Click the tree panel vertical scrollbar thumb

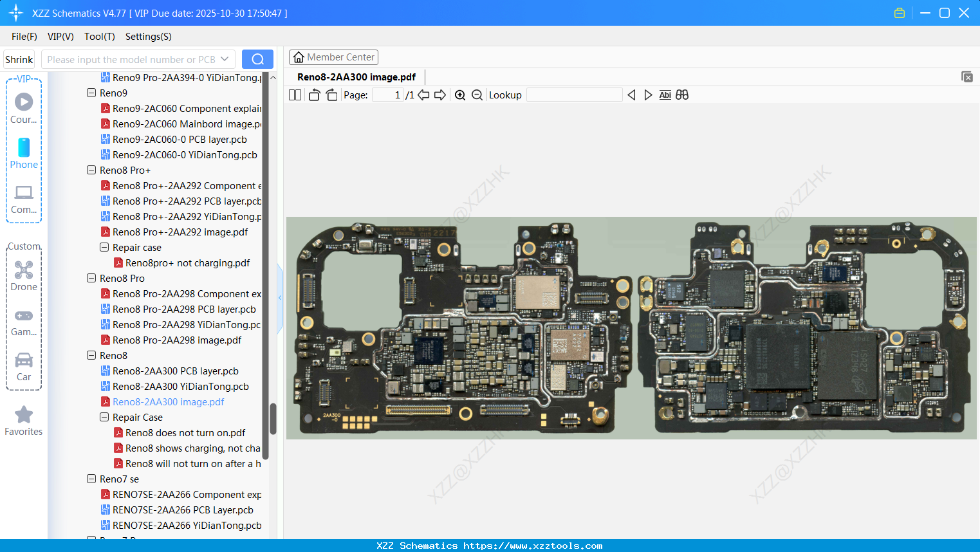point(273,419)
